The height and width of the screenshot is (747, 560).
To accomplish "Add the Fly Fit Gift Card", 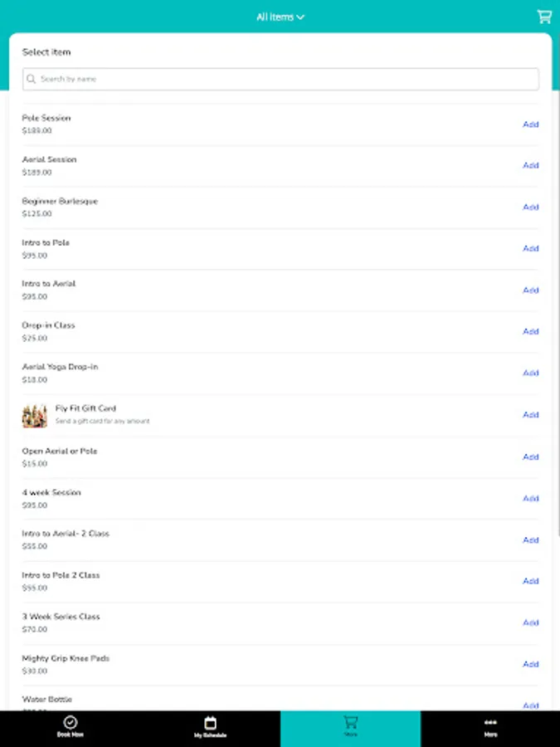I will click(x=530, y=414).
